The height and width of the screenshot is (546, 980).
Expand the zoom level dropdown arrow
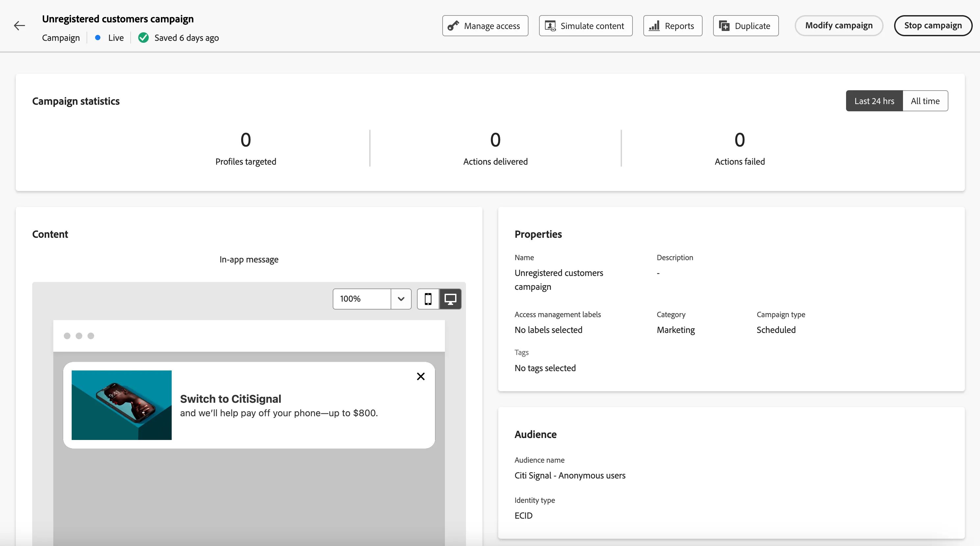tap(401, 299)
